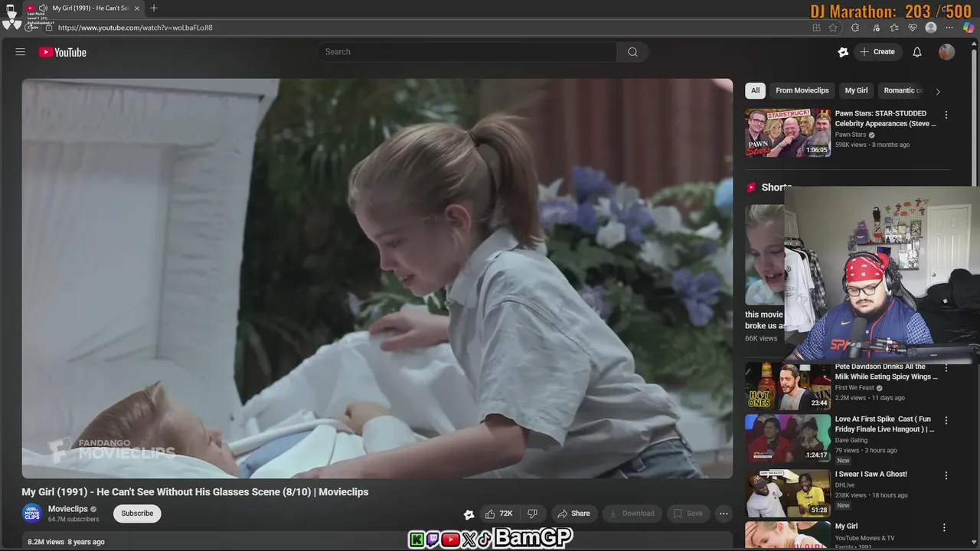Like the video with 72K likes
980x551 pixels.
tap(498, 514)
